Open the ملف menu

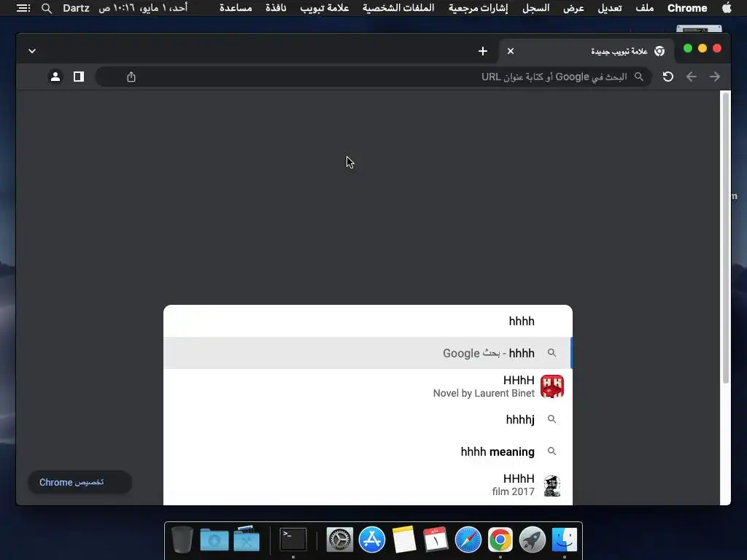(645, 8)
